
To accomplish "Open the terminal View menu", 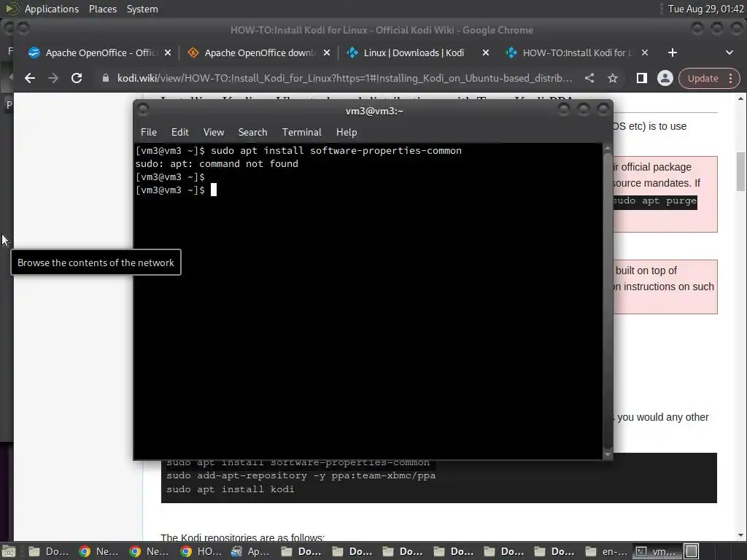I will coord(214,133).
